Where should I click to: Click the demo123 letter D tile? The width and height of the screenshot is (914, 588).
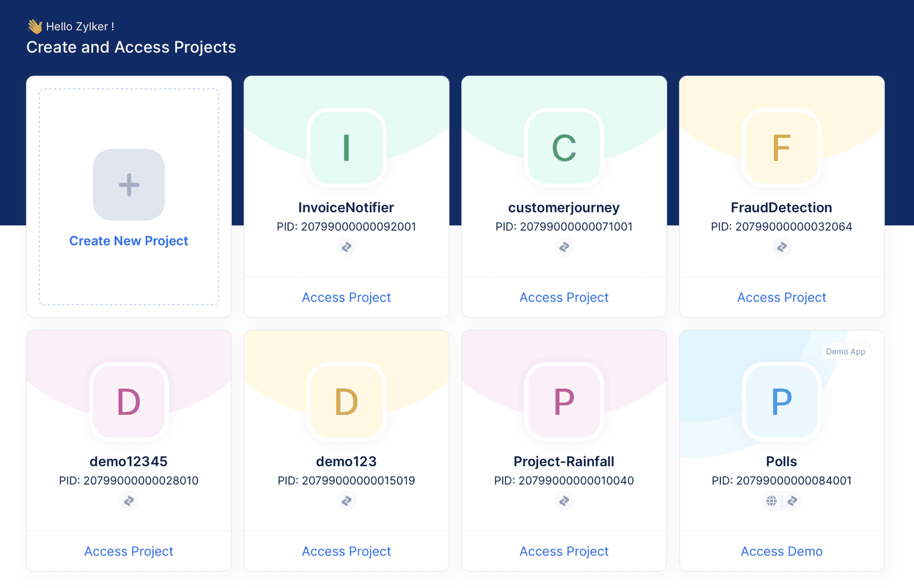[347, 402]
